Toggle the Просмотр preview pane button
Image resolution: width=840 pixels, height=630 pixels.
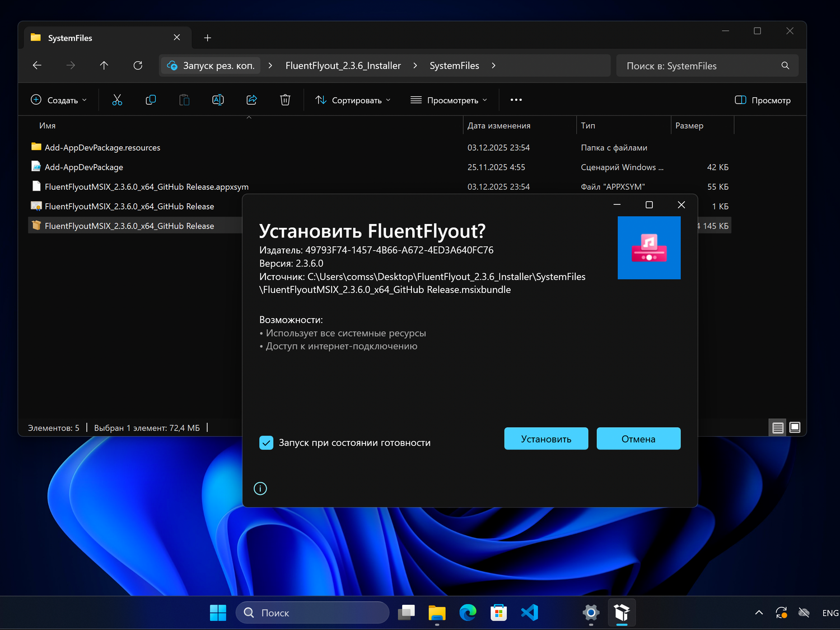pyautogui.click(x=763, y=100)
